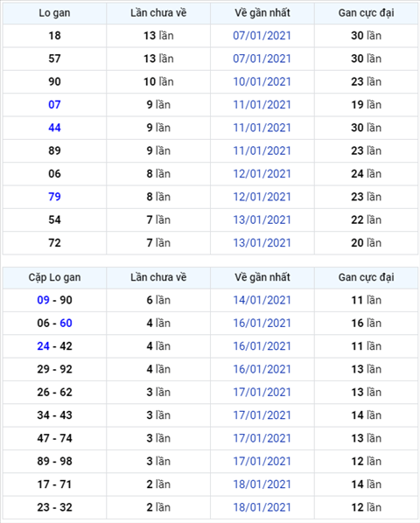Click the blue number 07 link

[x=54, y=105]
